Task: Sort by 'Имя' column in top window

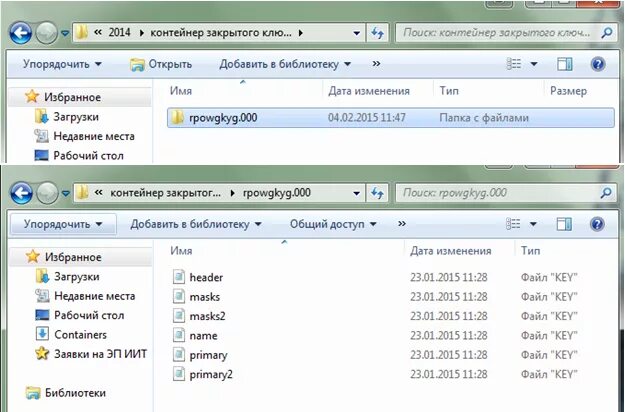Action: tap(181, 91)
